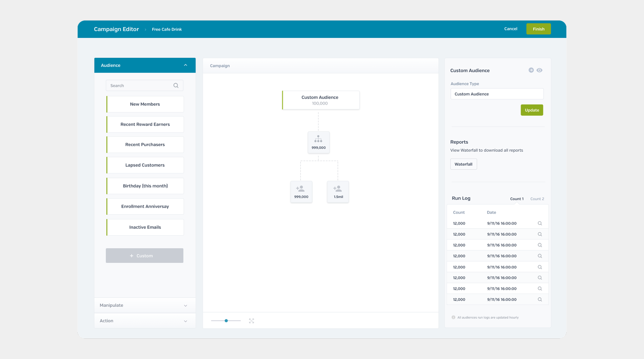644x359 pixels.
Task: Select Recent Purchasers audience
Action: [x=145, y=145]
